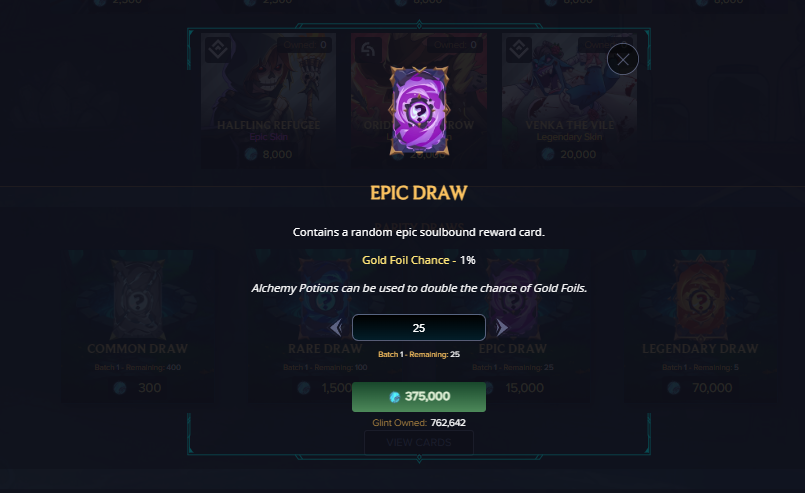Click the swirl icon on middle skin card
Screen dimensions: 805x493
pyautogui.click(x=368, y=50)
